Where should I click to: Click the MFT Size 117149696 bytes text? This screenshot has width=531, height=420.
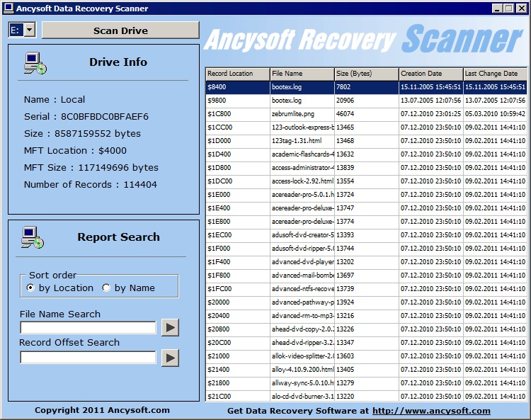click(91, 168)
